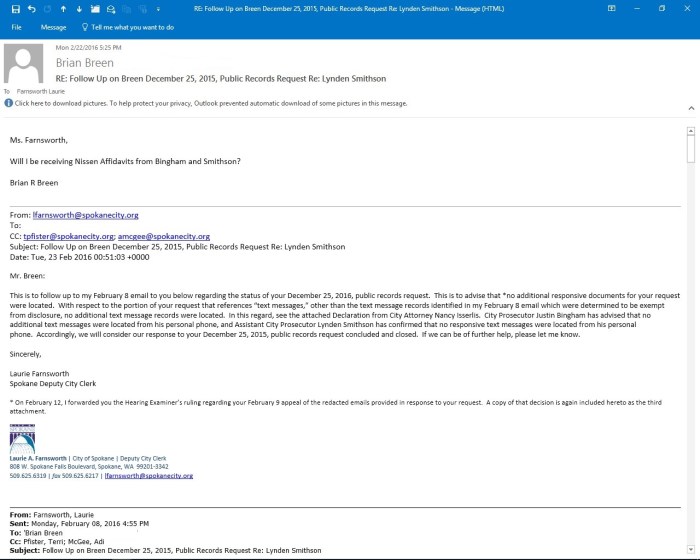The image size is (700, 560).
Task: Undo the last action
Action: tap(33, 8)
